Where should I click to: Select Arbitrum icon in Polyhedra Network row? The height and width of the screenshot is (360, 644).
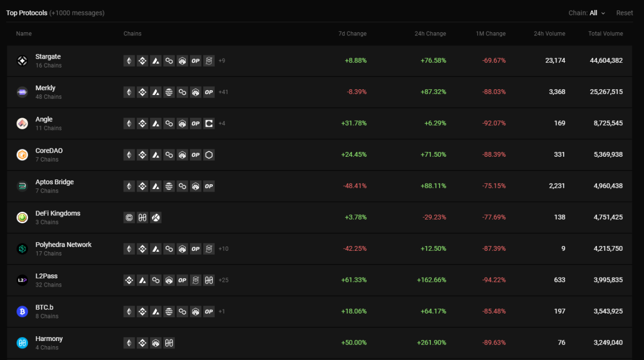[x=182, y=249]
